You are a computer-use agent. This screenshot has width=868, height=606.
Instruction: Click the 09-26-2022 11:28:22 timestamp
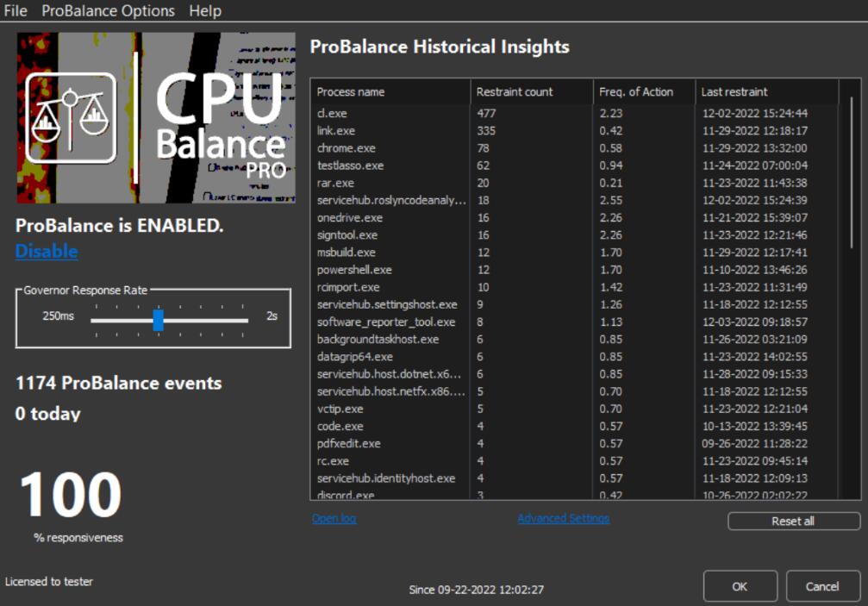tap(755, 444)
